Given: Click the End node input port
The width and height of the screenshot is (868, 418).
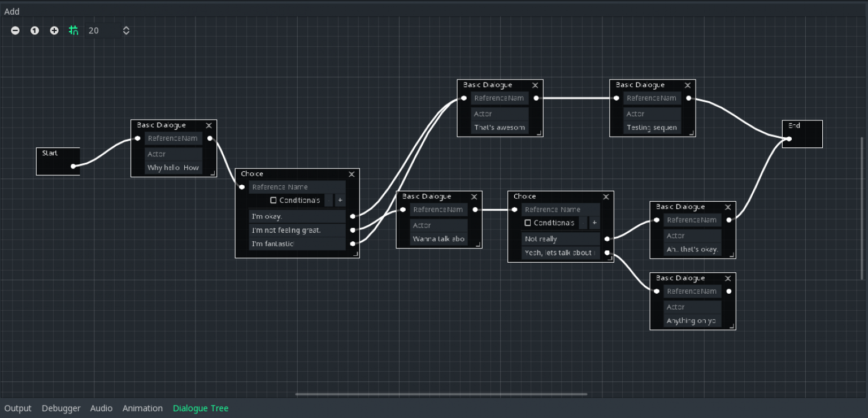Looking at the screenshot, I should pos(789,138).
